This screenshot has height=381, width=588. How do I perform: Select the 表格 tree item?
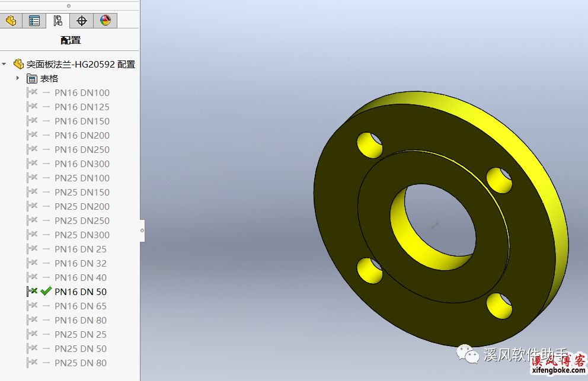[49, 78]
